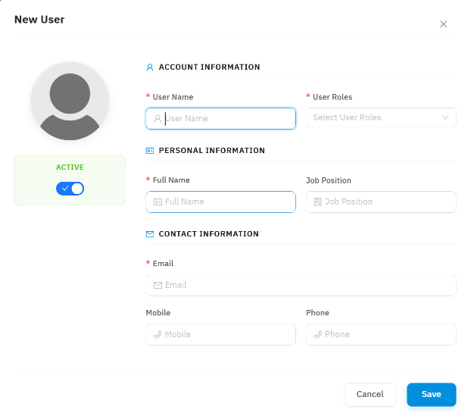Toggle the Active user switch off

[x=70, y=189]
